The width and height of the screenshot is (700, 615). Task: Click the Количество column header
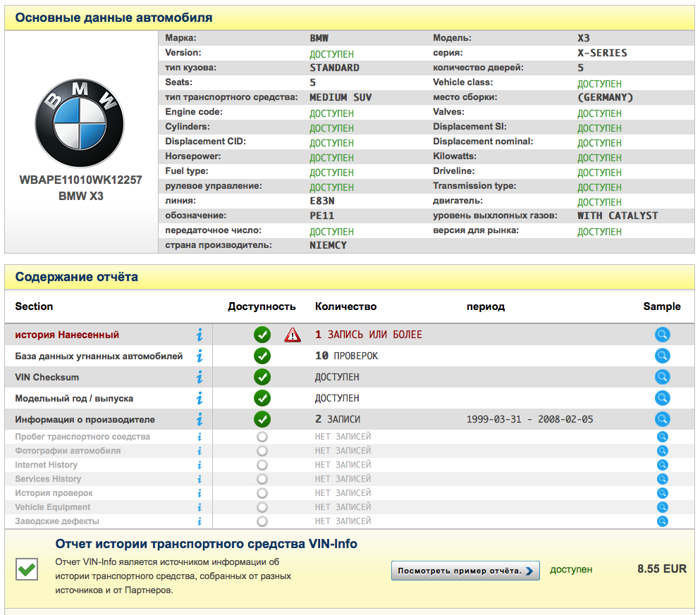[x=346, y=306]
